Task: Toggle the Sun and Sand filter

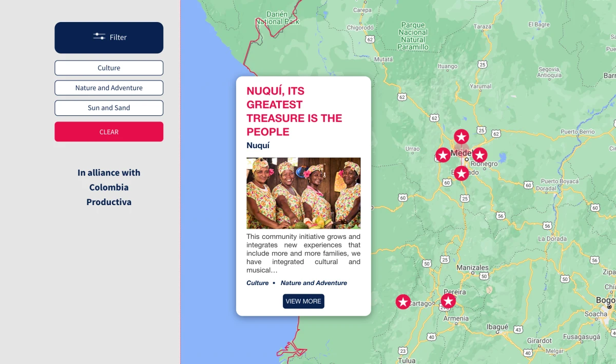Action: [109, 108]
